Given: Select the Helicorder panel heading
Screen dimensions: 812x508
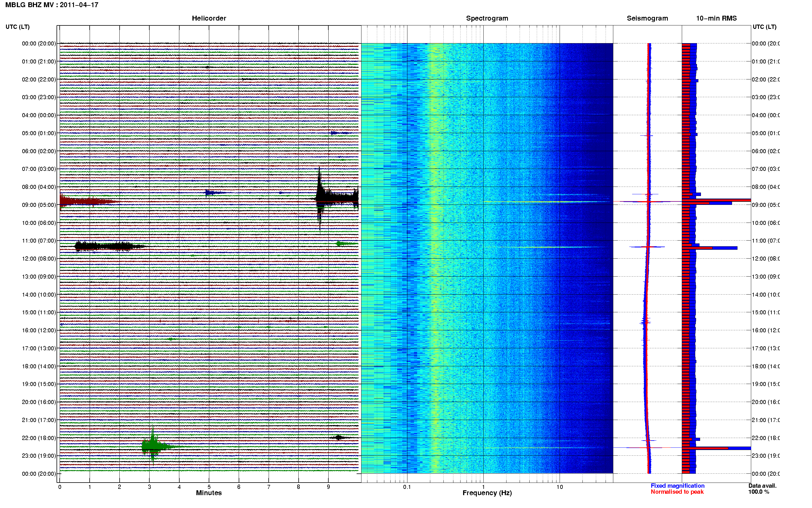Looking at the screenshot, I should (209, 19).
